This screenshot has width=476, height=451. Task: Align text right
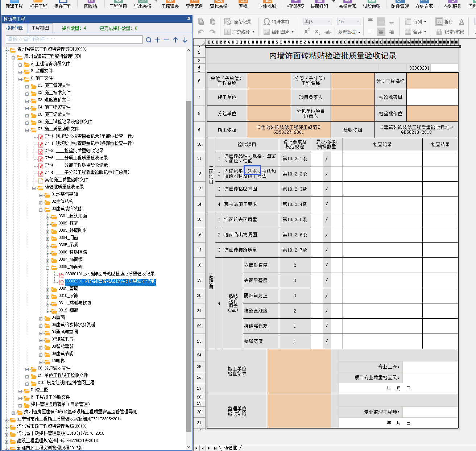tap(392, 32)
